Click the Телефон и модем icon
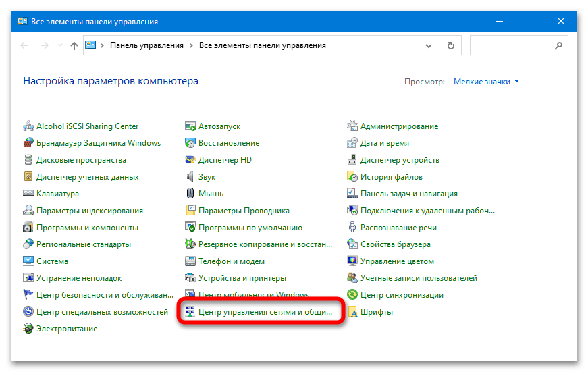The height and width of the screenshot is (372, 588). [190, 261]
